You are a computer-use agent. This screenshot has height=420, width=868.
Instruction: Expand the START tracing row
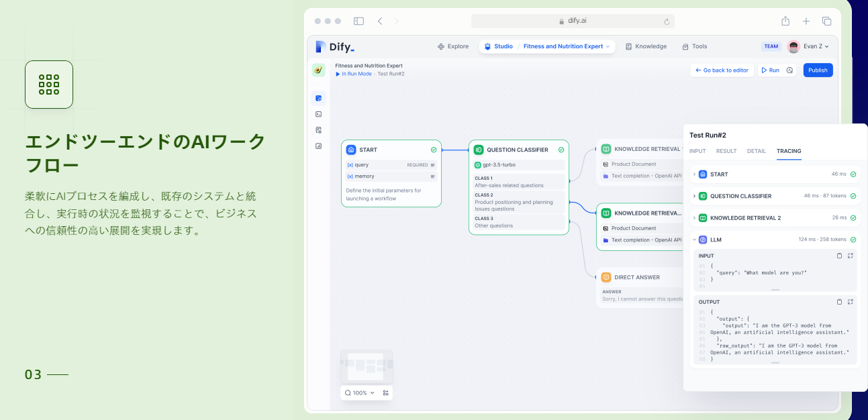pos(694,174)
